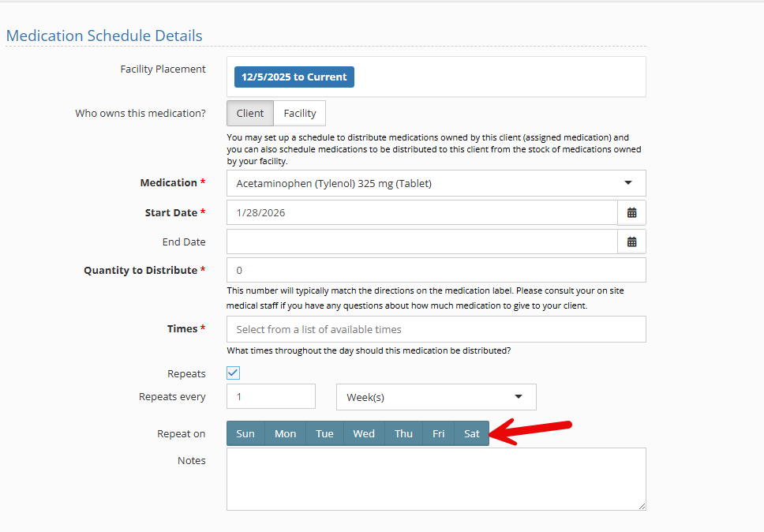Click the End Date text field

click(421, 242)
